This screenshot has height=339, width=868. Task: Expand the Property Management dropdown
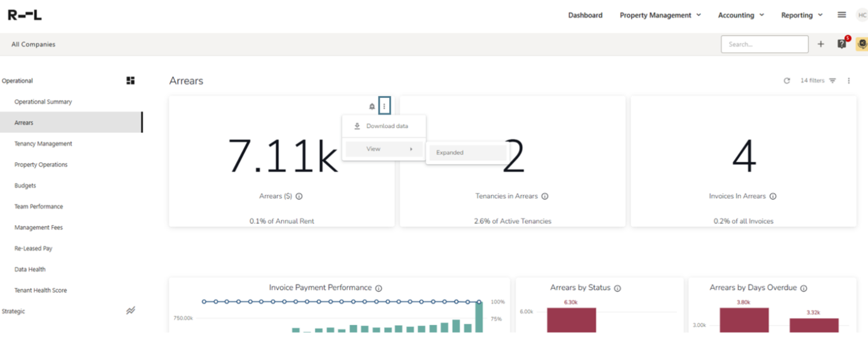660,15
